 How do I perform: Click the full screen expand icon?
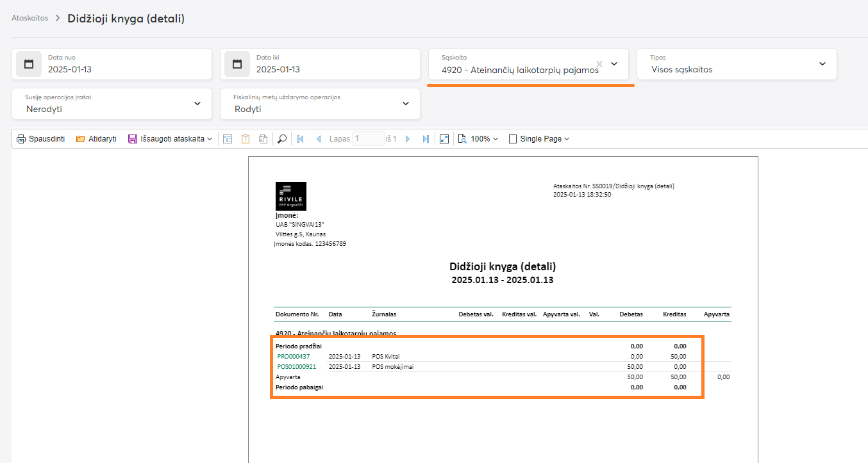pos(444,139)
